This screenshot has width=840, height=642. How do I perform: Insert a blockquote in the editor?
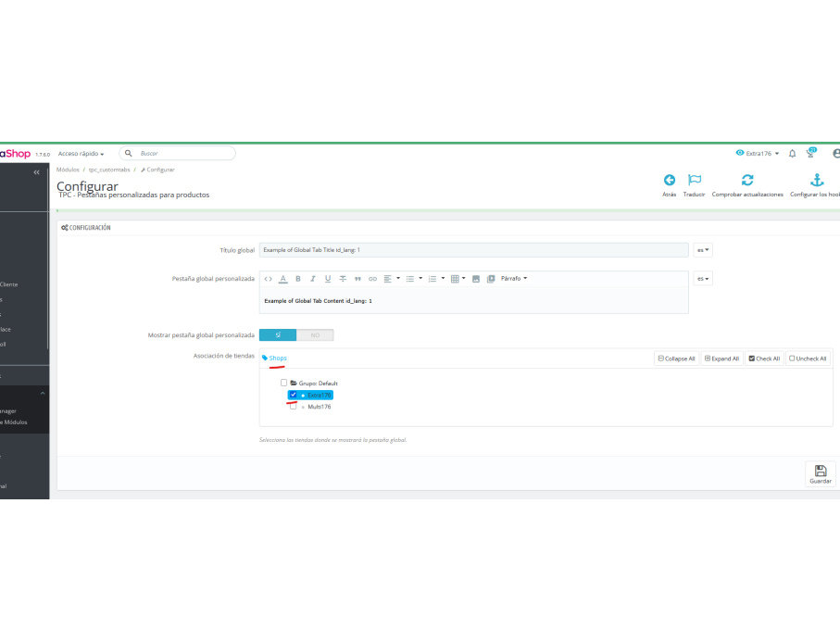[x=357, y=279]
